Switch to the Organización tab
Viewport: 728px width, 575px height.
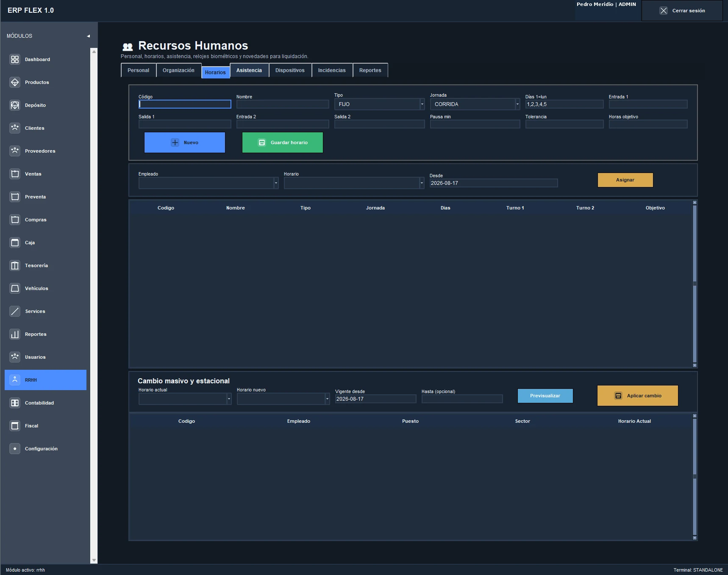[178, 70]
